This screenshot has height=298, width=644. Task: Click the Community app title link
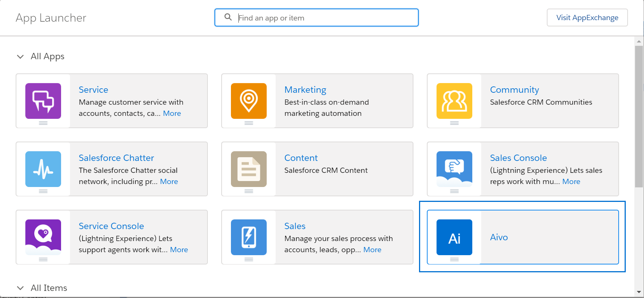pos(514,90)
